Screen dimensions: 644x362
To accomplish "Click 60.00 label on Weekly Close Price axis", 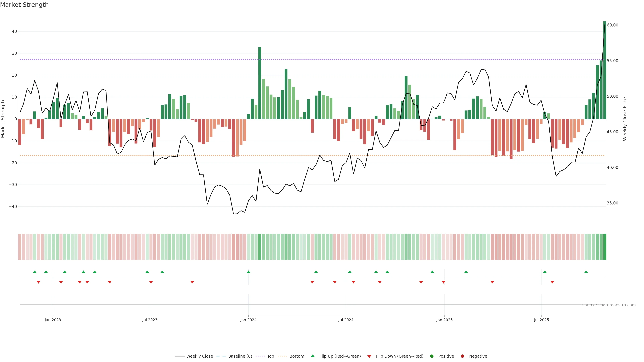I will (612, 25).
